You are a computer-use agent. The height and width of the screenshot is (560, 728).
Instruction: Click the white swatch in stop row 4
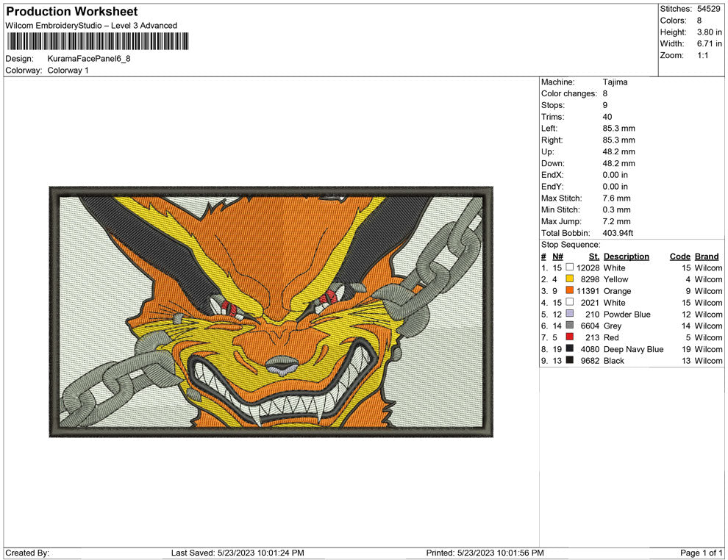coord(569,302)
